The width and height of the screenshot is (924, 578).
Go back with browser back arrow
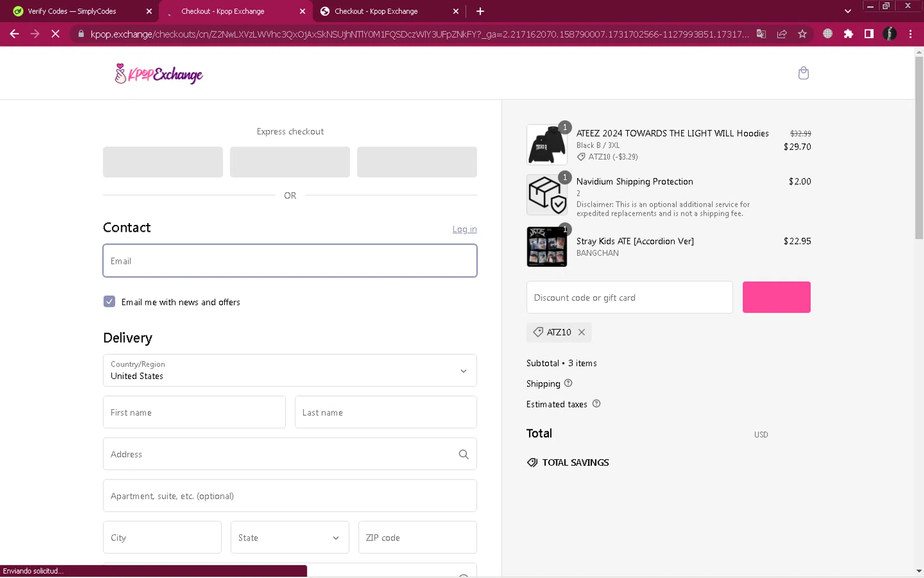14,34
